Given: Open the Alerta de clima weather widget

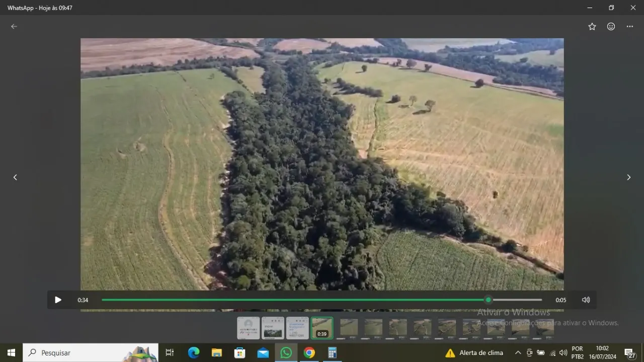Looking at the screenshot, I should pos(474,353).
